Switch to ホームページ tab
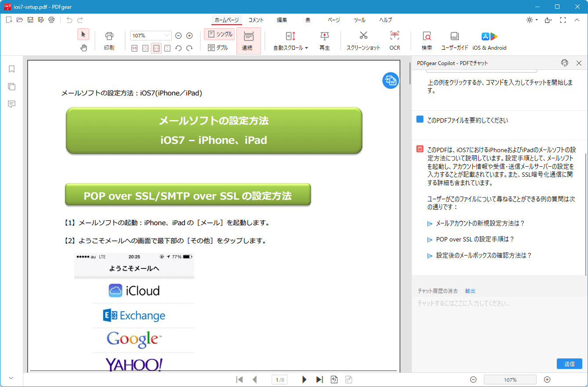The height and width of the screenshot is (387, 588). [227, 20]
